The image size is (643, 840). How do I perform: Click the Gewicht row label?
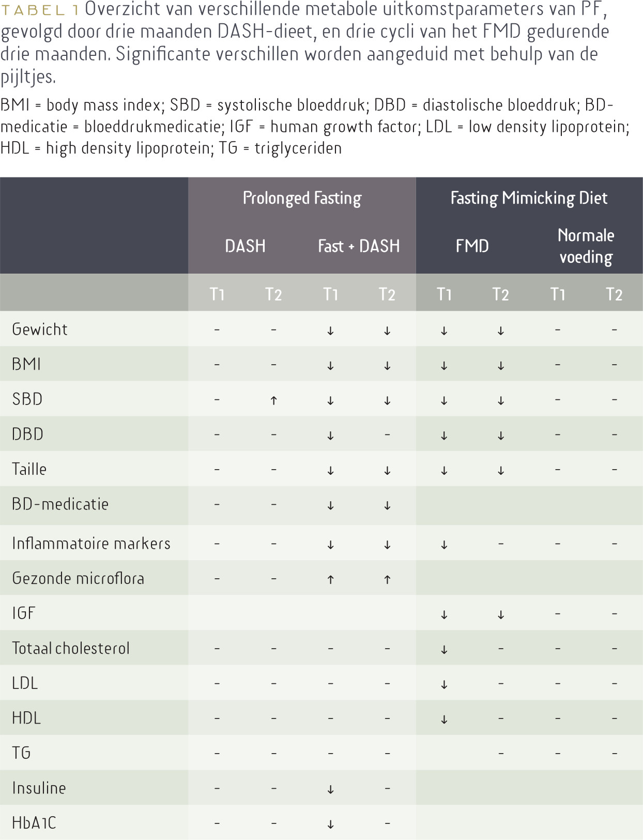[x=40, y=329]
